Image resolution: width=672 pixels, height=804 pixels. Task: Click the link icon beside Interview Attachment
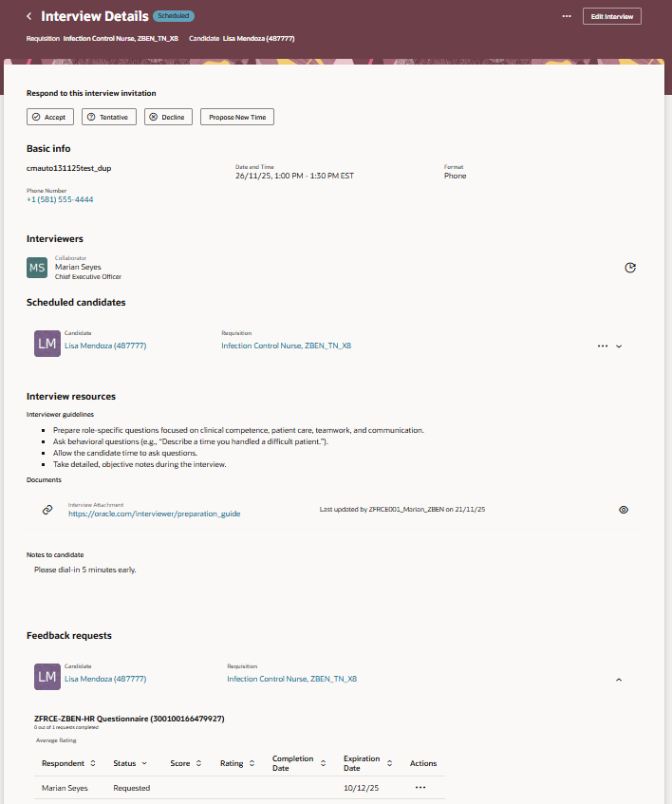(x=47, y=510)
